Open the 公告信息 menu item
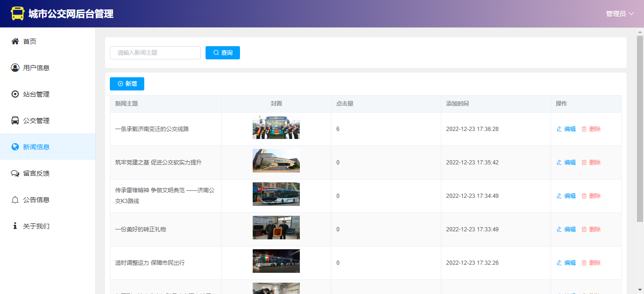Screen dimensions: 644x294 (36, 200)
